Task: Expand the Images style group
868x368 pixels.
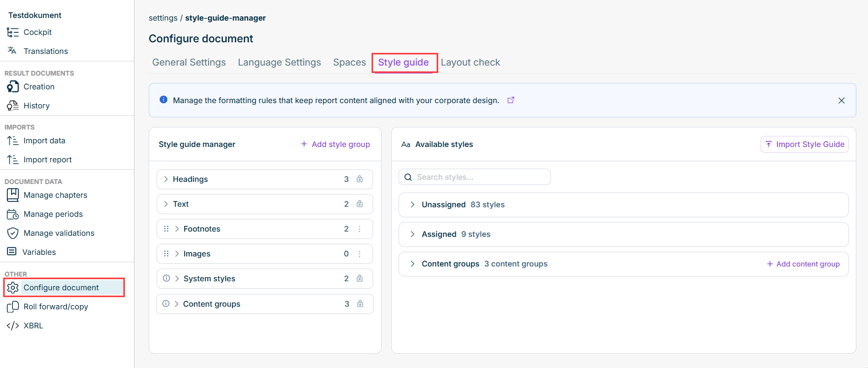Action: tap(177, 254)
